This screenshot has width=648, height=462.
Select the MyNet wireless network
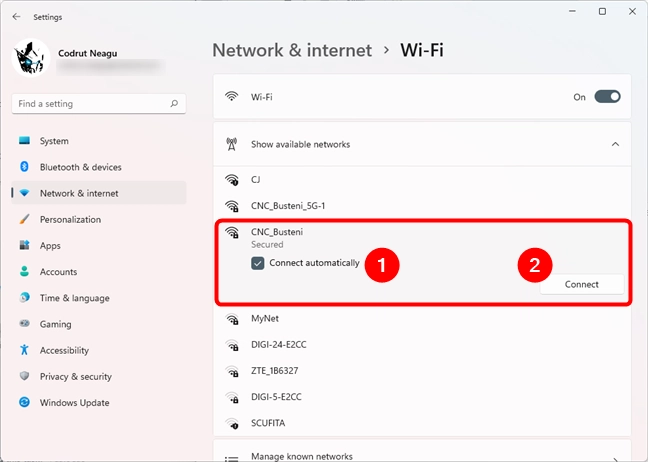pos(422,319)
